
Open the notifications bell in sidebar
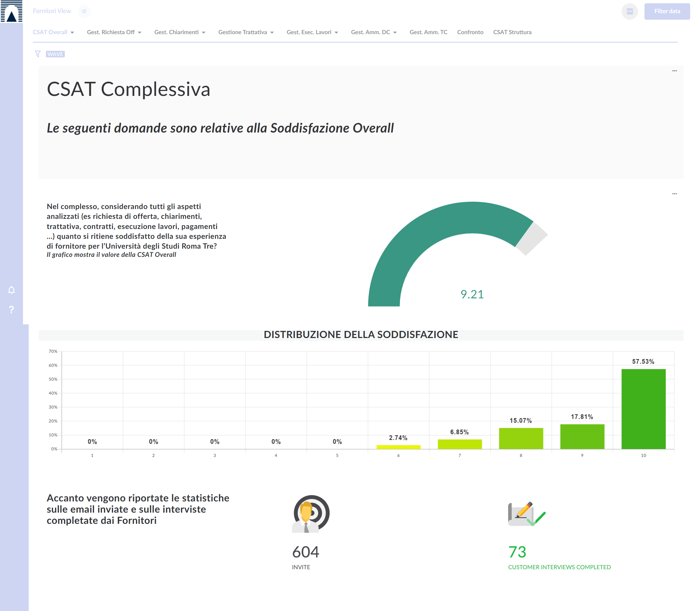tap(11, 290)
